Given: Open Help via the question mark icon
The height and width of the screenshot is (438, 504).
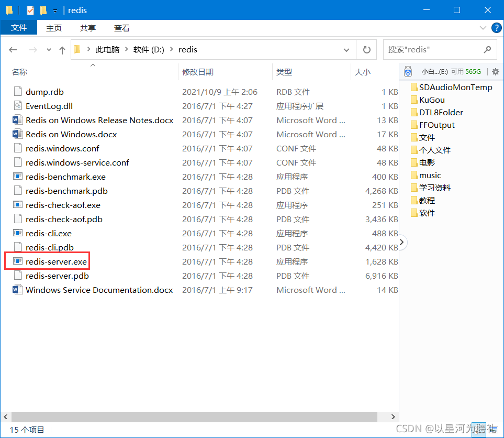Looking at the screenshot, I should point(496,28).
